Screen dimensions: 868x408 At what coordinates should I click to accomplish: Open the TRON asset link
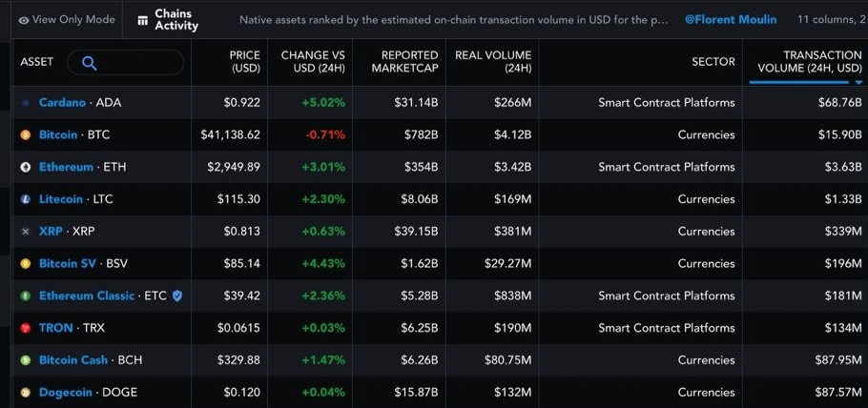click(x=56, y=328)
